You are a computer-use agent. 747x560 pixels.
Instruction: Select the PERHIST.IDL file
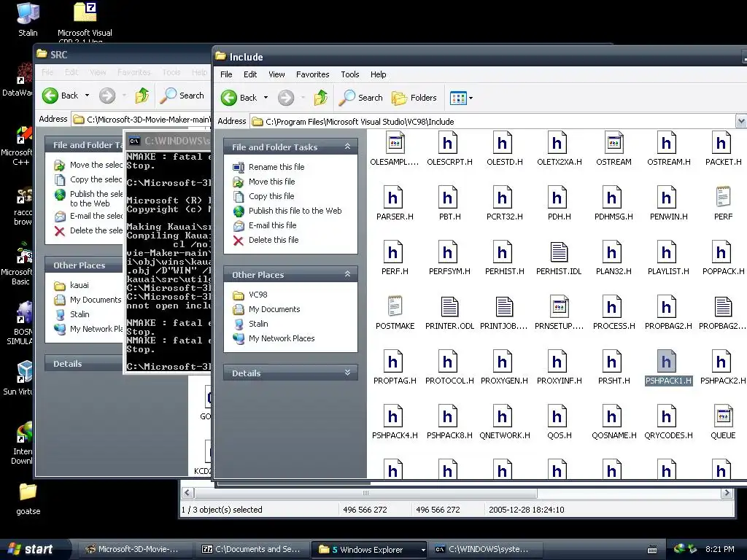click(559, 258)
